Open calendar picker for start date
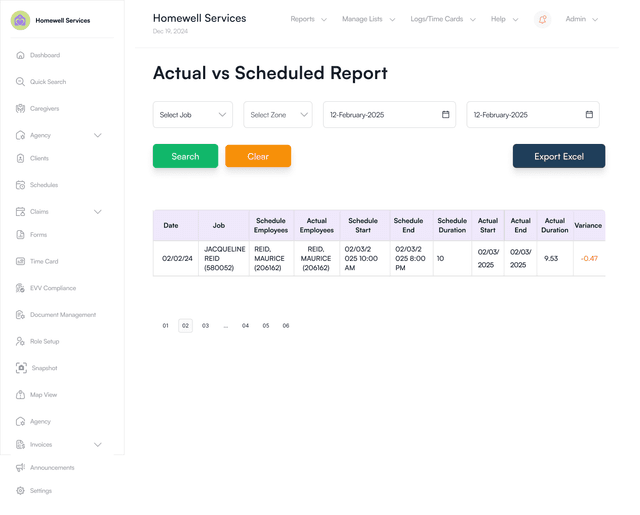The image size is (640, 515). point(445,115)
